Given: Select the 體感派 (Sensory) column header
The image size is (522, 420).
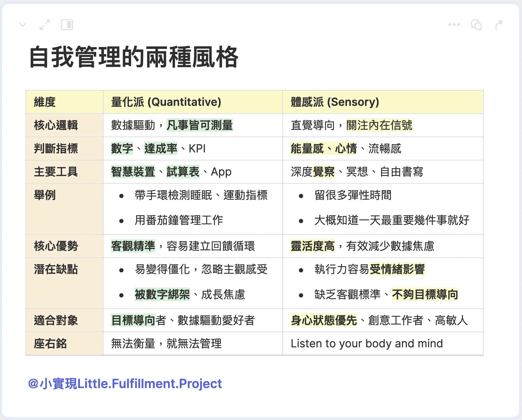Looking at the screenshot, I should tap(335, 102).
